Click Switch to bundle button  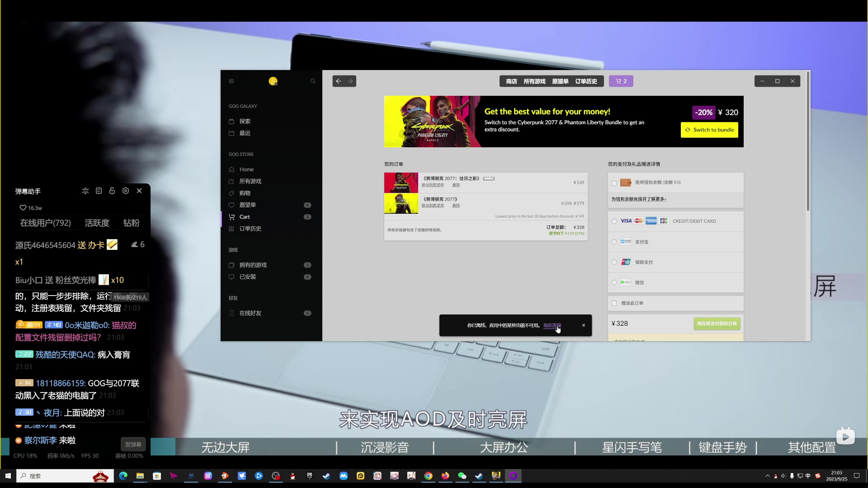point(709,130)
